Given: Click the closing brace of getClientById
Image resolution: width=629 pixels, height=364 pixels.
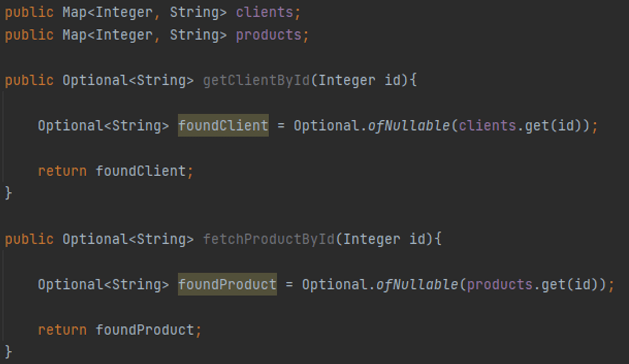Looking at the screenshot, I should 9,193.
